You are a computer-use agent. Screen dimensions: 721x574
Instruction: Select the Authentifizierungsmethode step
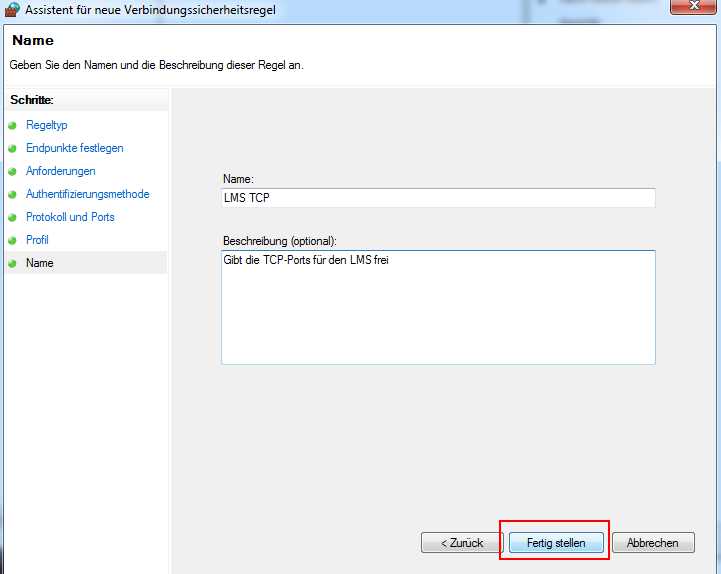pos(87,194)
